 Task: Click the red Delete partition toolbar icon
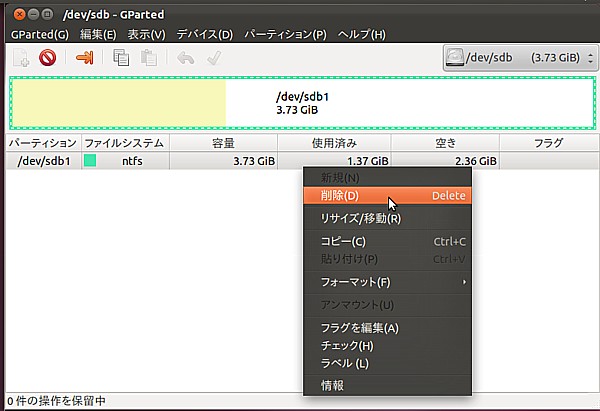[47, 58]
